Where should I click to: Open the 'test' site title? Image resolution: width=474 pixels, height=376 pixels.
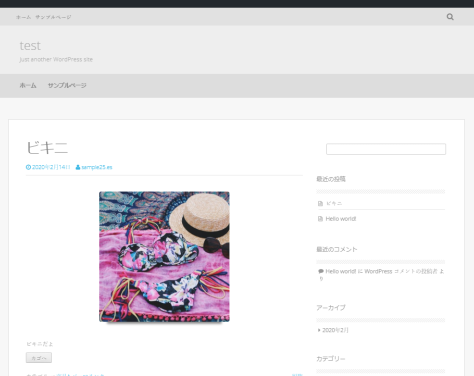click(30, 46)
